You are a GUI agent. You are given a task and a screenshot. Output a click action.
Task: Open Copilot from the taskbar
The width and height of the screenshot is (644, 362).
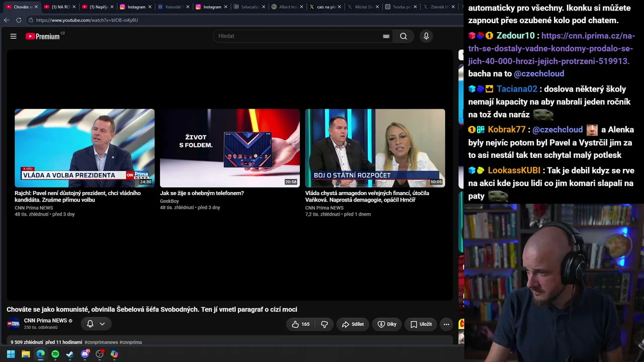coord(114,354)
